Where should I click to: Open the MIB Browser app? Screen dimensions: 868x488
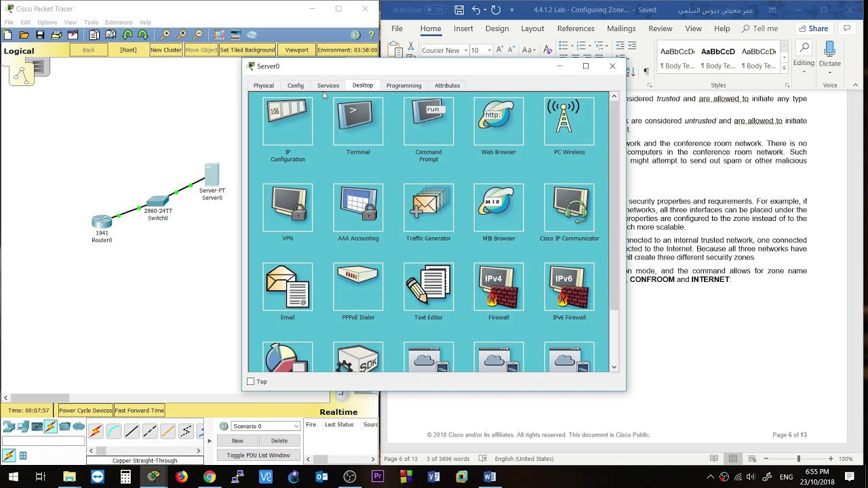coord(498,208)
